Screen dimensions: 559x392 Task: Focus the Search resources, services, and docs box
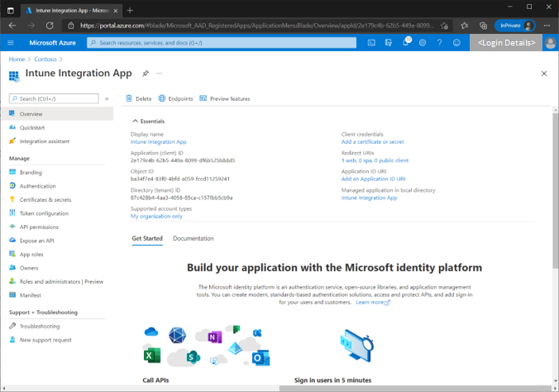[222, 43]
